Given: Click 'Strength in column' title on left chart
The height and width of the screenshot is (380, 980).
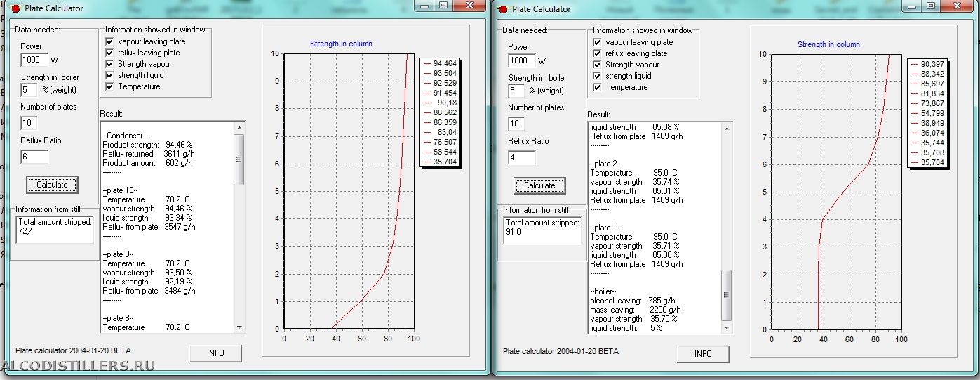Looking at the screenshot, I should [x=341, y=44].
